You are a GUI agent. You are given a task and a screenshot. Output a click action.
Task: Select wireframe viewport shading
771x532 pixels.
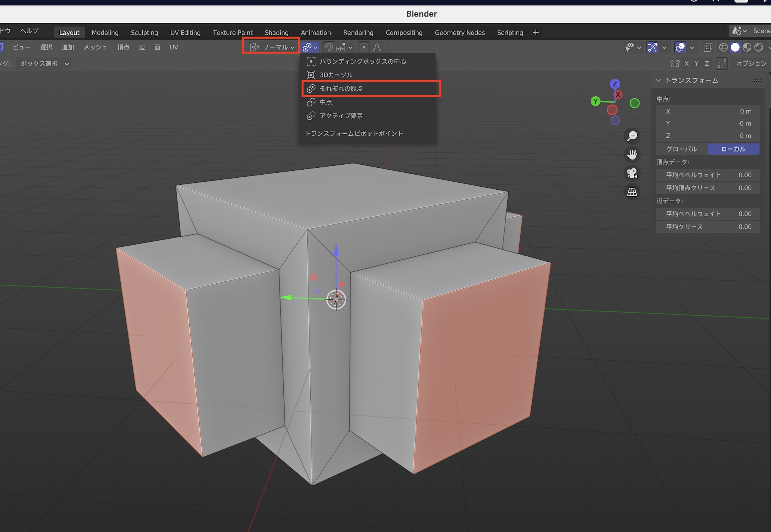[x=723, y=47]
